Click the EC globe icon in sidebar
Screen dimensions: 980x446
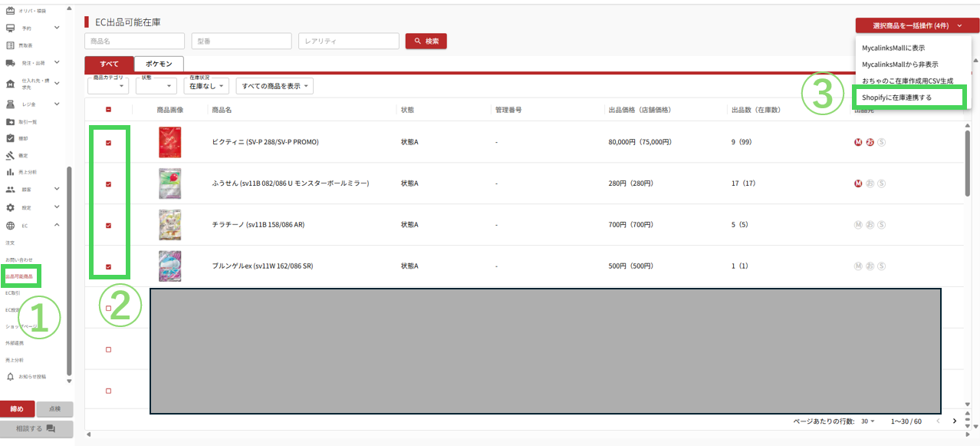click(11, 226)
